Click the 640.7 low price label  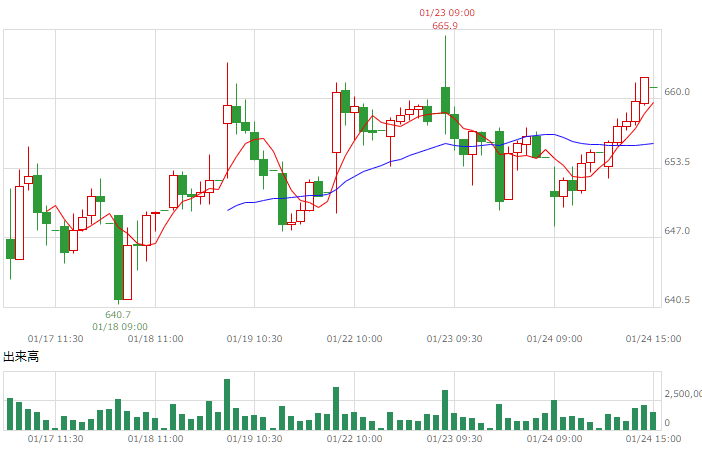118,315
